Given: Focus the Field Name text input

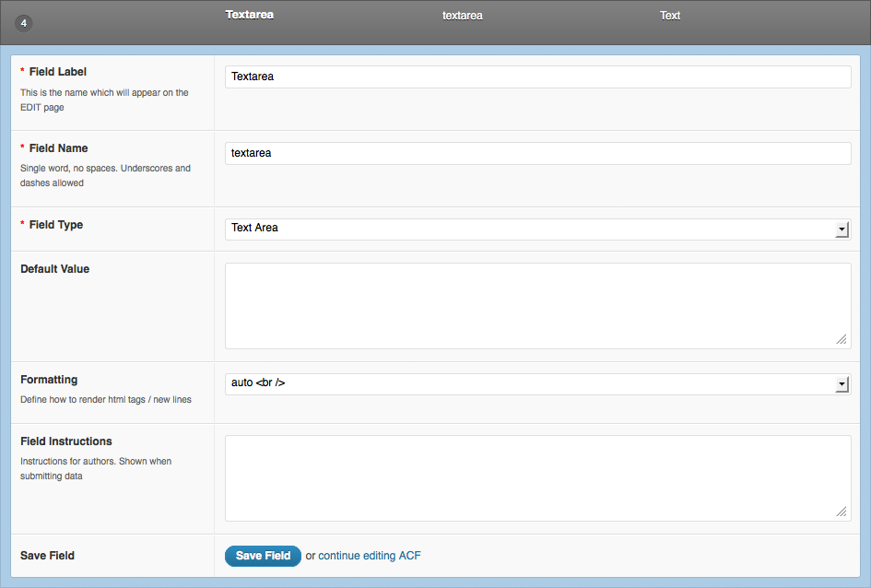Looking at the screenshot, I should tap(537, 154).
